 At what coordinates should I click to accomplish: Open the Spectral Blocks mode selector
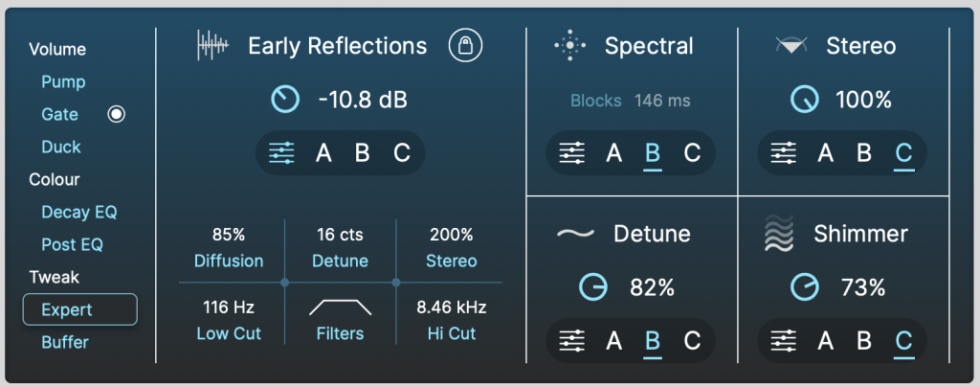coord(596,101)
